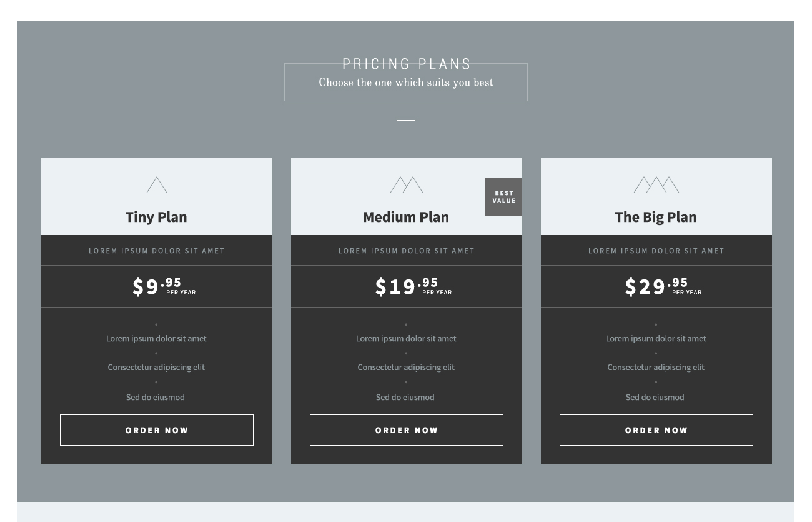Click the Tiny Plan tagline 'LOREM IPSUM DOLOR SIT AMET'
The image size is (812, 522).
pos(157,251)
